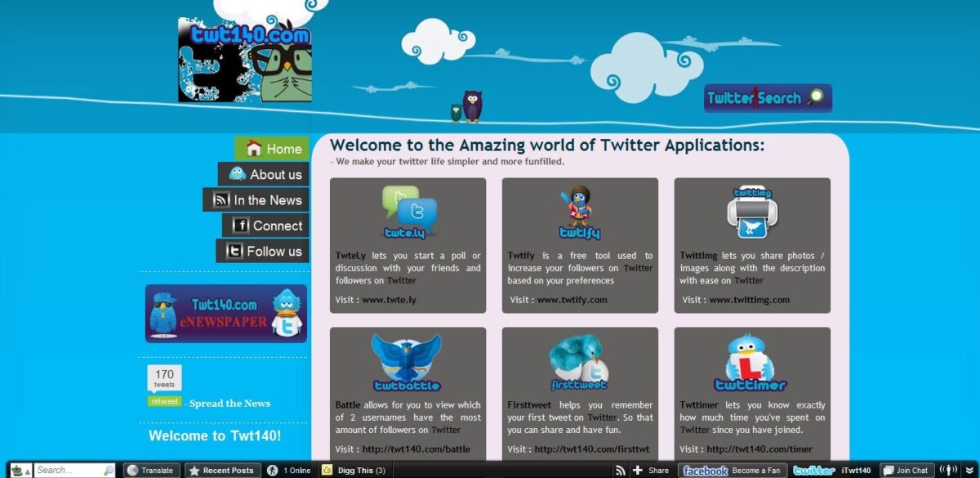Click facebook Become a Fan button
Viewport: 980px width, 478px height.
pos(732,471)
